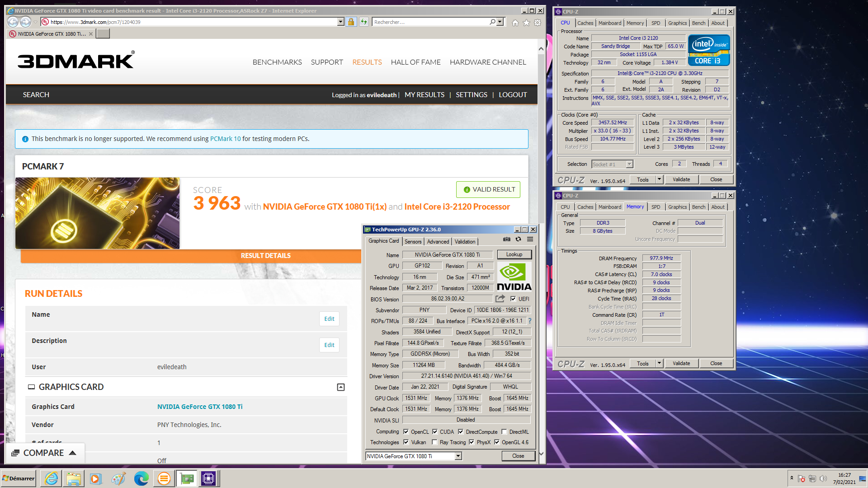The image size is (868, 488).
Task: Open the IE address bar dropdown arrow
Action: [340, 22]
